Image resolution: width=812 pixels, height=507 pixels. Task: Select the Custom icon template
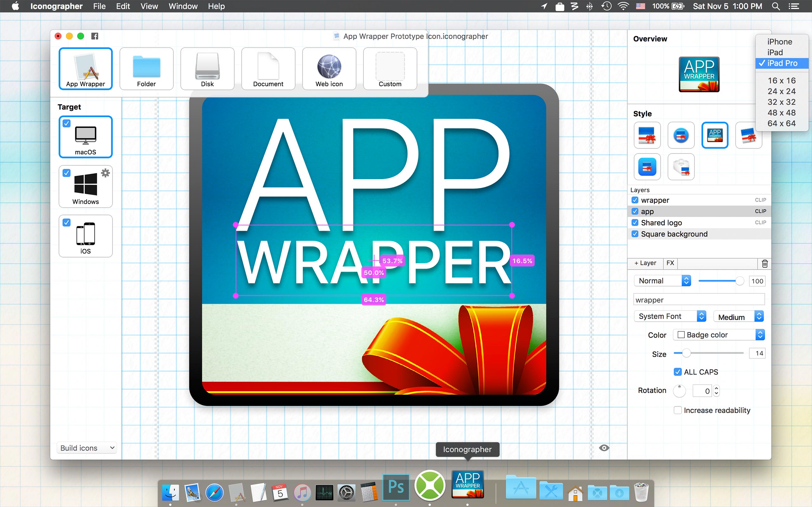pos(390,68)
